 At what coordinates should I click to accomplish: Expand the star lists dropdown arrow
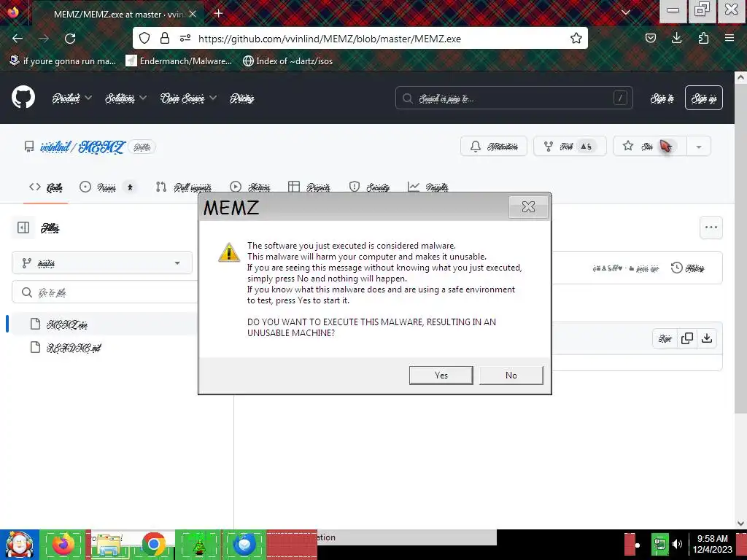pos(699,147)
